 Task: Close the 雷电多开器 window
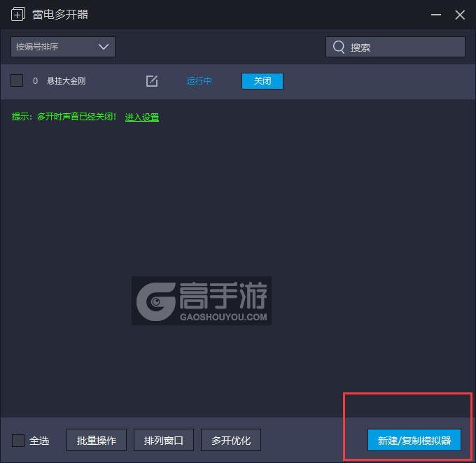[460, 15]
